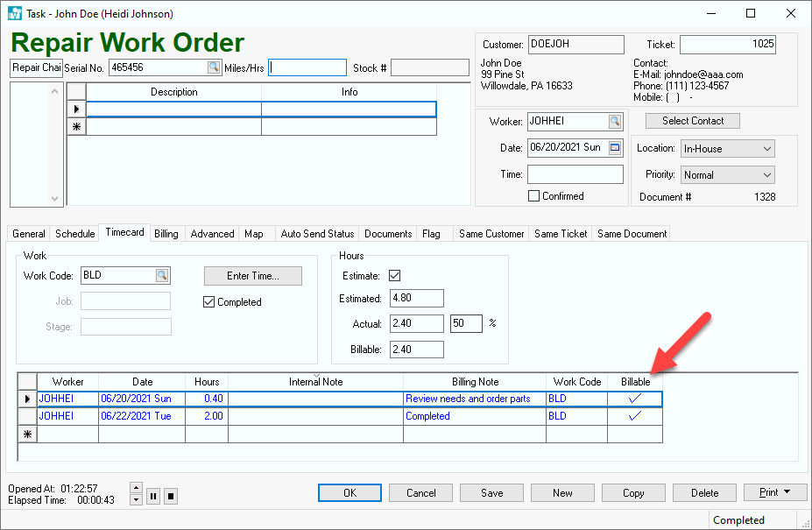Stop the elapsed time timer

(171, 496)
